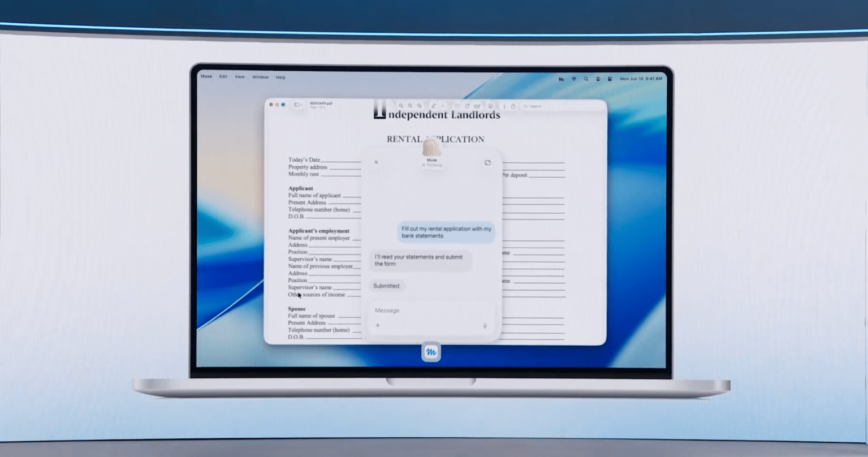The height and width of the screenshot is (457, 868).
Task: Click the 'Pet deposit' form label
Action: pyautogui.click(x=515, y=175)
